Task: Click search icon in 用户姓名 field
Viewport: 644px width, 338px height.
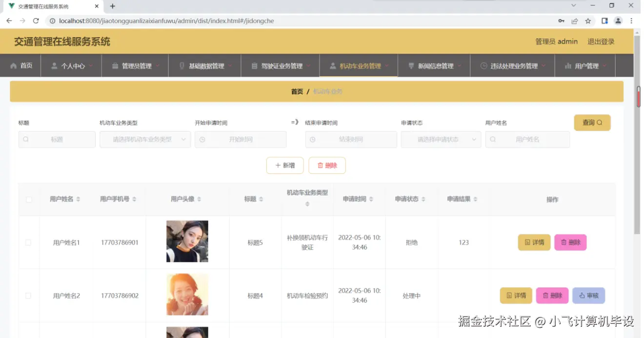Action: [x=493, y=139]
